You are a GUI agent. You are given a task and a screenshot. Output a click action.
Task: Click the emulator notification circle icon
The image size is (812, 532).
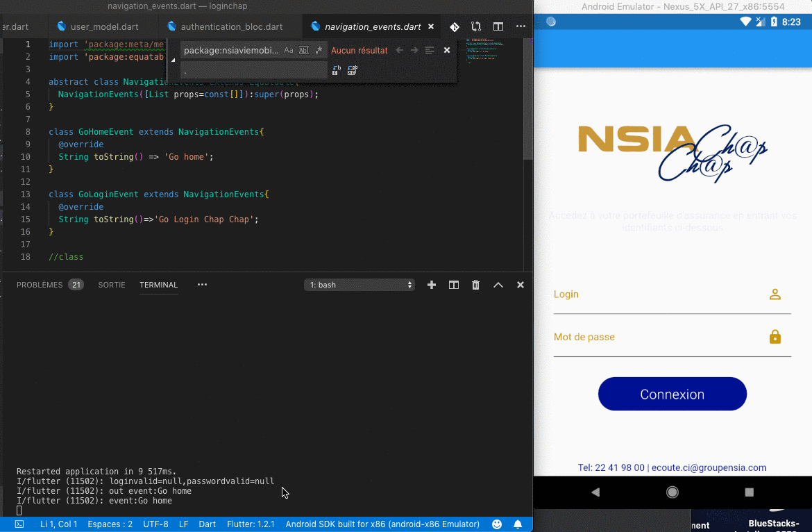click(551, 22)
